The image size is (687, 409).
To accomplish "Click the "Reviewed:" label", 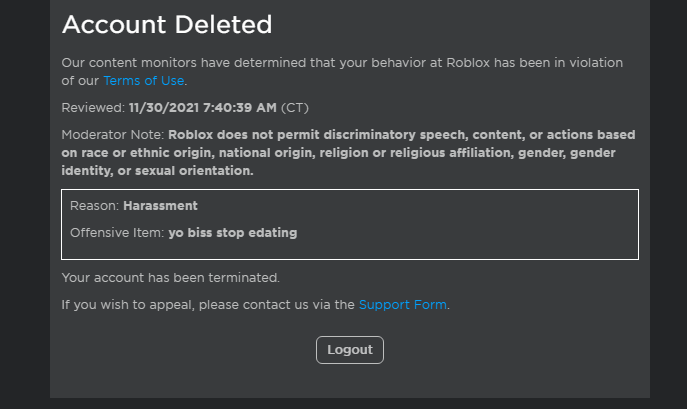I will tap(93, 108).
